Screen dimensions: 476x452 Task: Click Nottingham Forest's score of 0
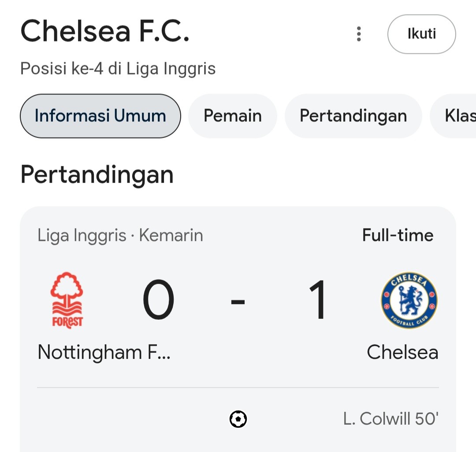coord(159,300)
